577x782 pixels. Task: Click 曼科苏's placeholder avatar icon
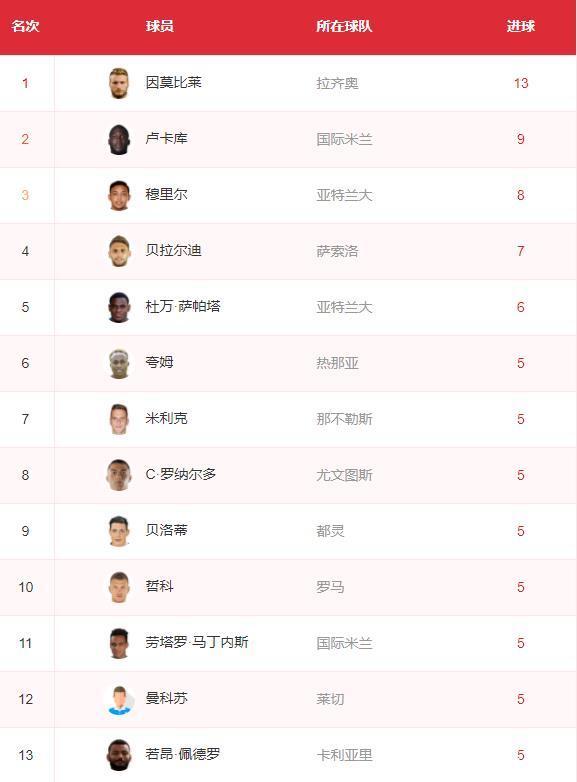[x=119, y=699]
